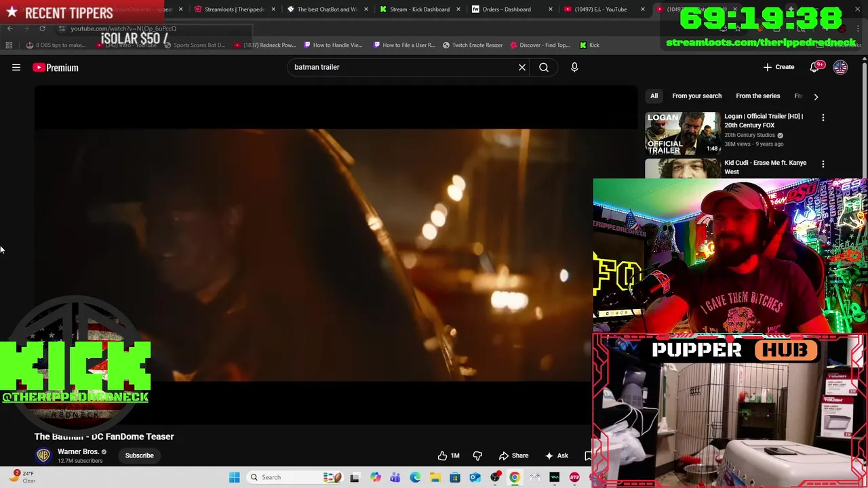Open Microsoft Teams taskbar icon

click(x=395, y=477)
